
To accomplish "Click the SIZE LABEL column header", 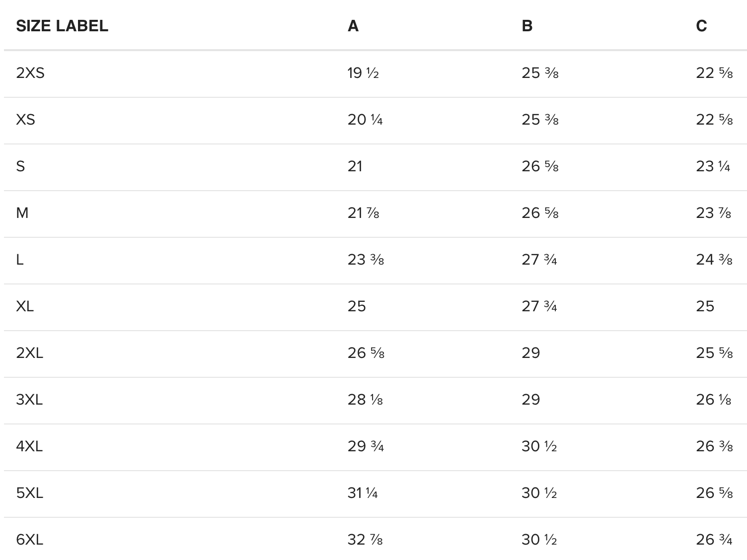I will 62,26.
